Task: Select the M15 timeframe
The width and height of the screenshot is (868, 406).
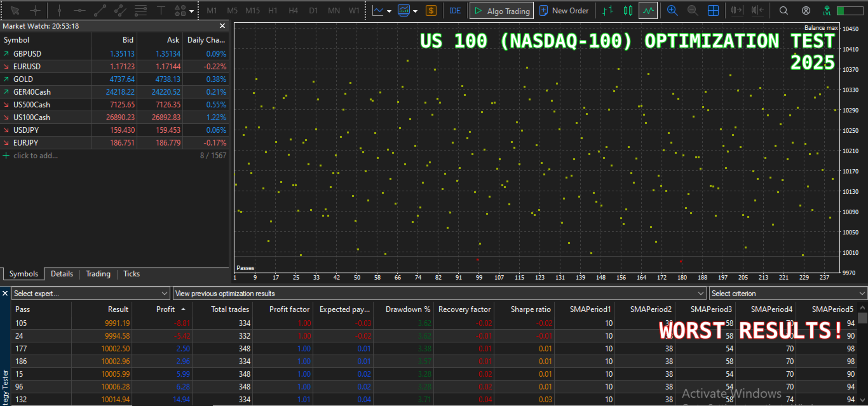Action: (252, 11)
